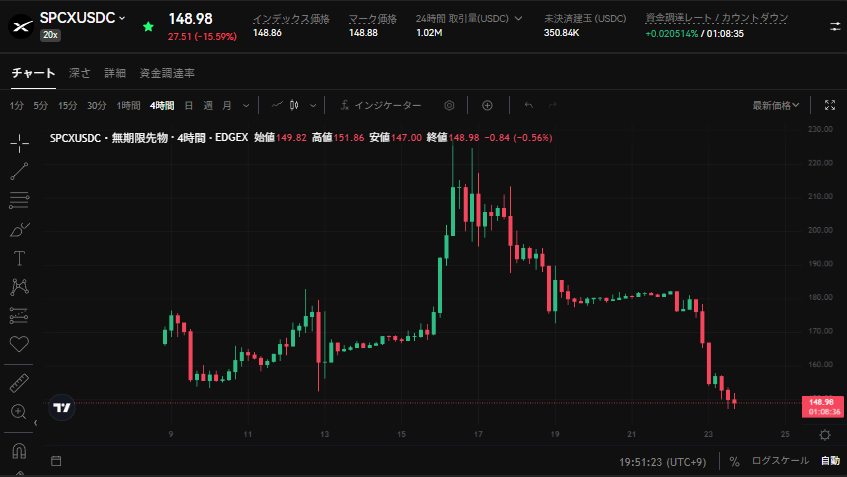Expand the chart type dropdown arrow
Screen dimensions: 847x477
coord(313,105)
